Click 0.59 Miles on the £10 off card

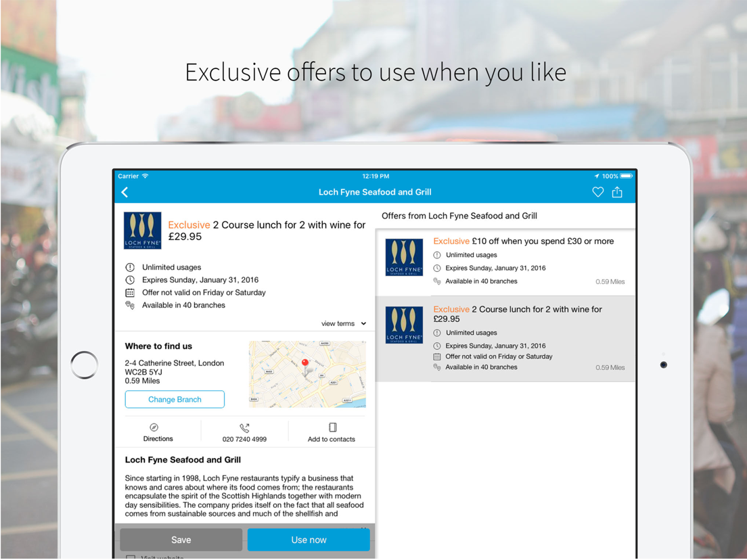[x=610, y=282]
